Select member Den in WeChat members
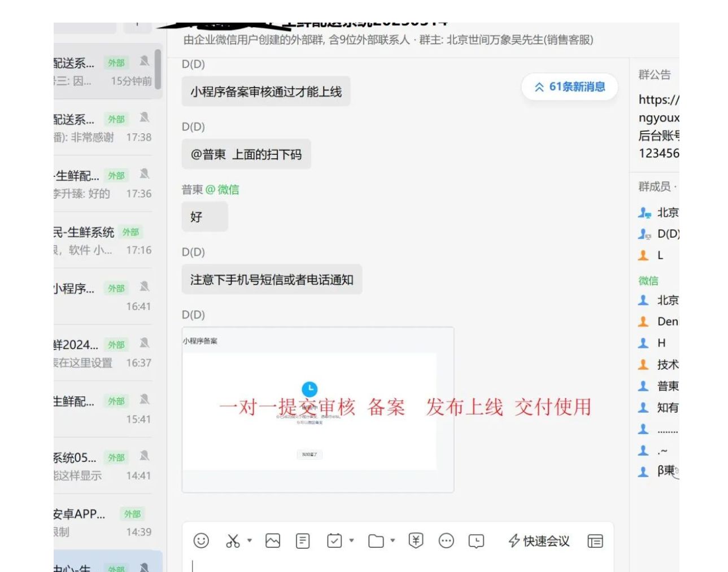Screen dimensions: 728x572 coord(658,321)
